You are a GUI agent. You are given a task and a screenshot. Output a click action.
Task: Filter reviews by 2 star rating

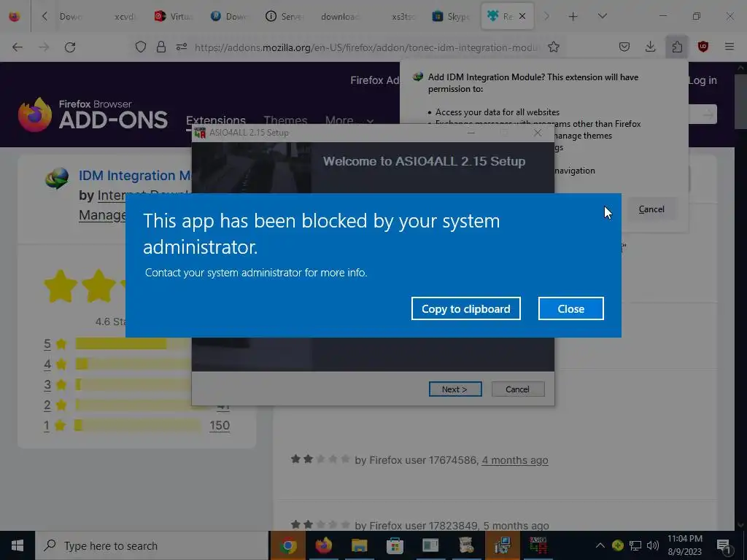pyautogui.click(x=47, y=405)
